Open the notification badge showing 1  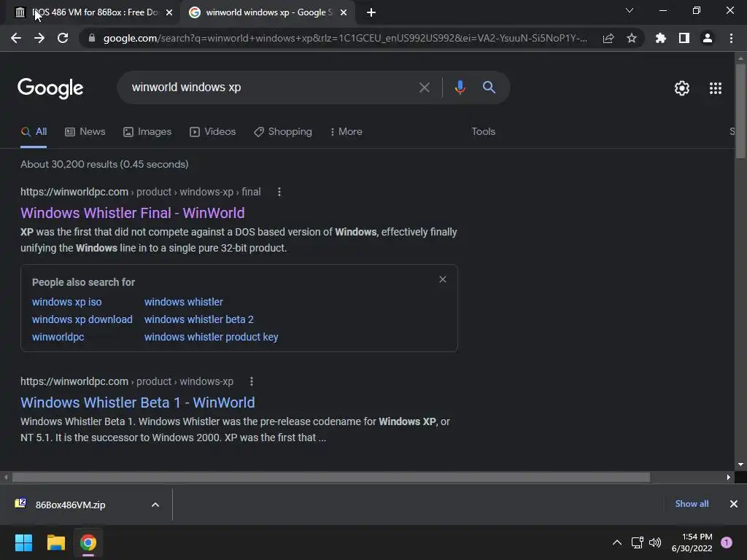(x=726, y=542)
